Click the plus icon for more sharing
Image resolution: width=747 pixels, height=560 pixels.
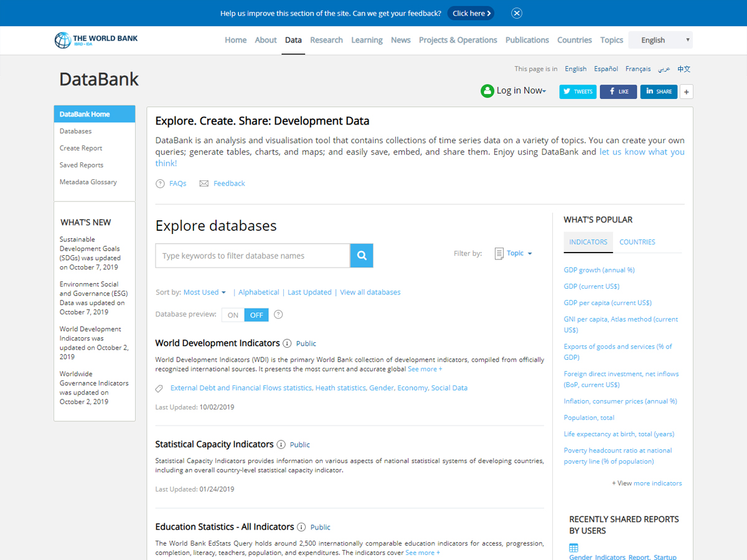687,91
